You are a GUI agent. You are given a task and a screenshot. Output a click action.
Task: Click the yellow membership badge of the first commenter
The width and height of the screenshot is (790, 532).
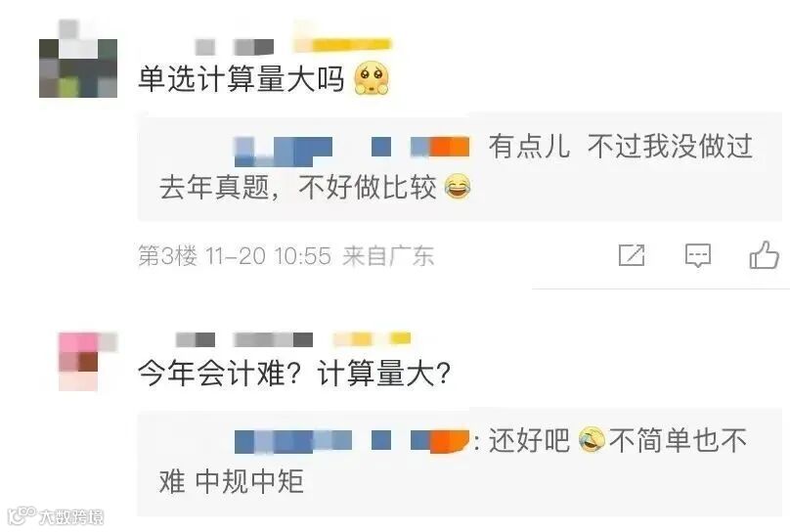point(342,43)
